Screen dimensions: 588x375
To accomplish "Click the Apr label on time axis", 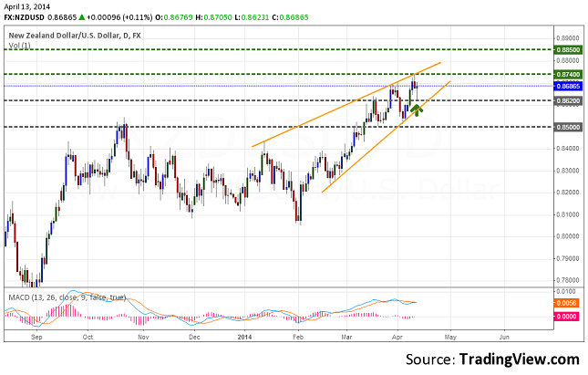I will click(397, 337).
